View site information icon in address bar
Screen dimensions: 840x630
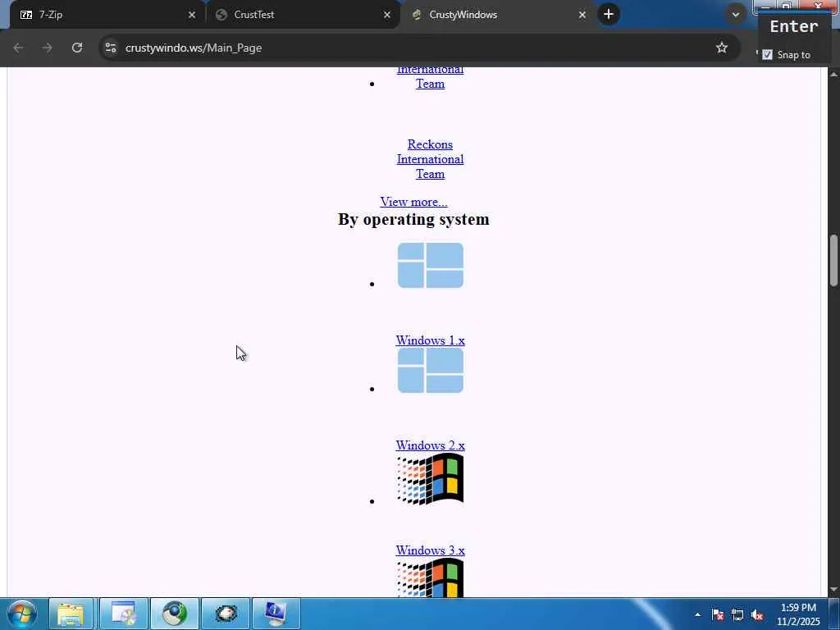pyautogui.click(x=111, y=48)
